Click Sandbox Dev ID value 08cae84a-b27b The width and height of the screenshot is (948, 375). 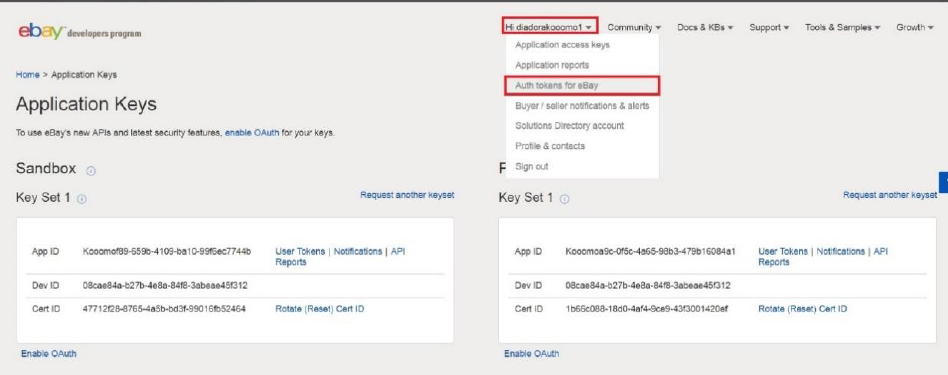(165, 285)
